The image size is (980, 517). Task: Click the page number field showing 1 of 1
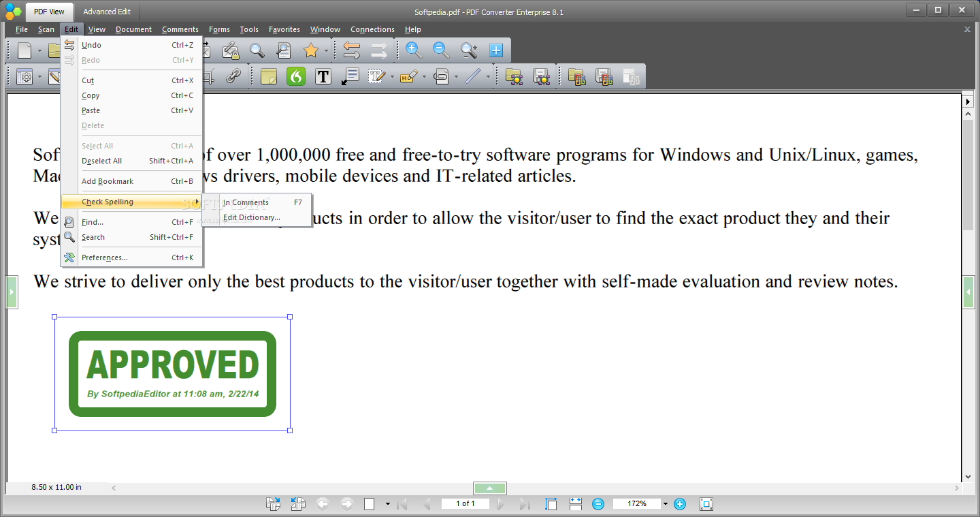pos(465,504)
